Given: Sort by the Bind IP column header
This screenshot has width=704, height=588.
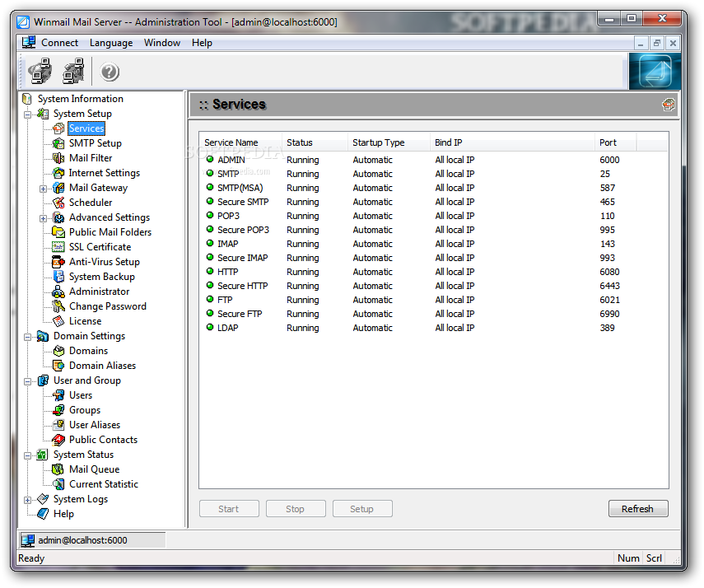Looking at the screenshot, I should 512,142.
